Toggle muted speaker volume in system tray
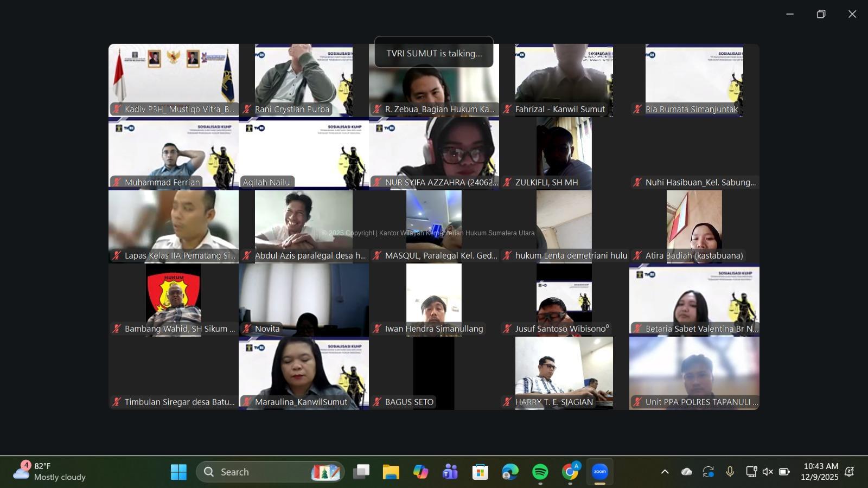The height and width of the screenshot is (488, 868). click(768, 472)
